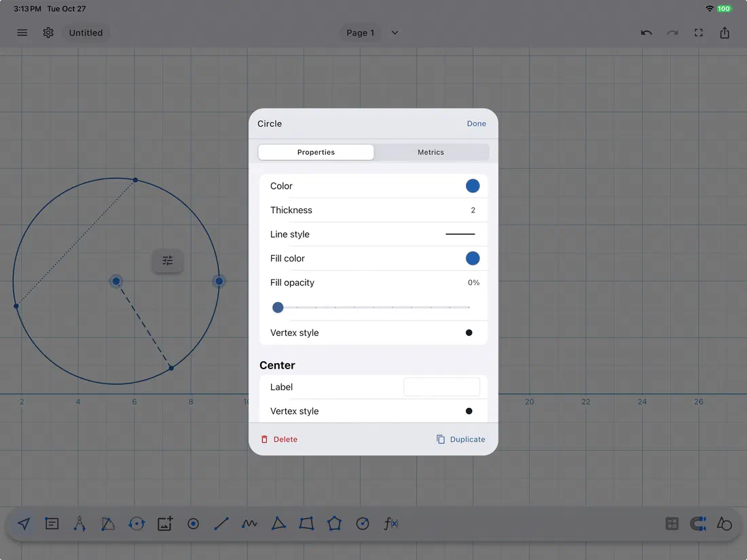Select the compass tool
This screenshot has width=747, height=560.
pyautogui.click(x=79, y=524)
